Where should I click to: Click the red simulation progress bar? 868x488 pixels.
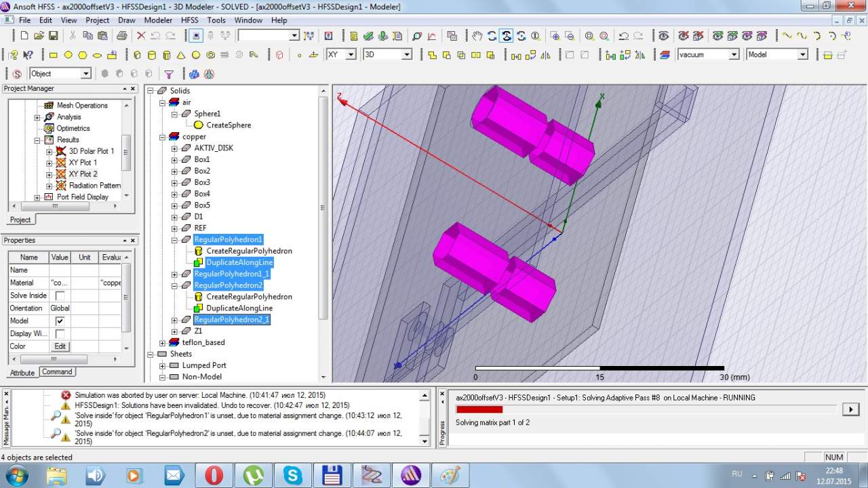[479, 409]
